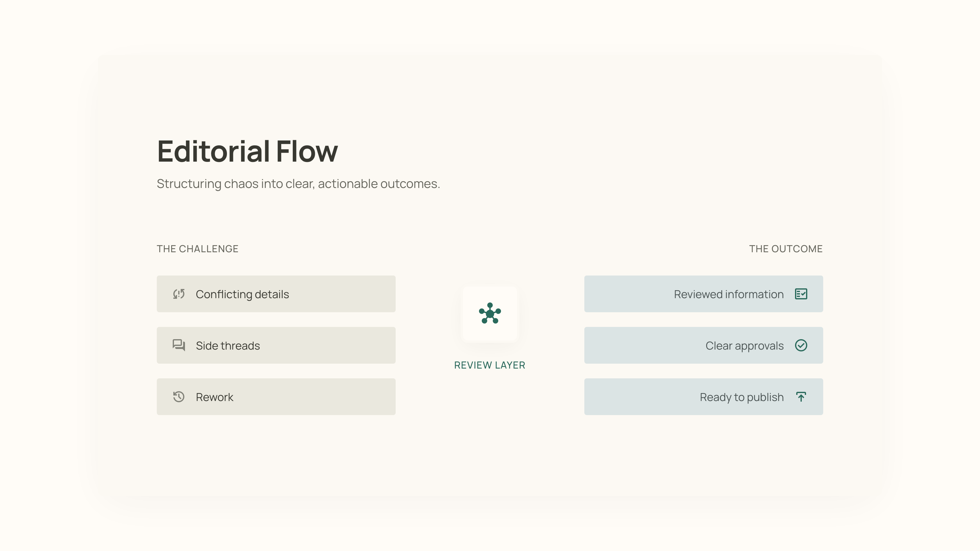Click the Conflicting details sync-alert icon

(179, 294)
